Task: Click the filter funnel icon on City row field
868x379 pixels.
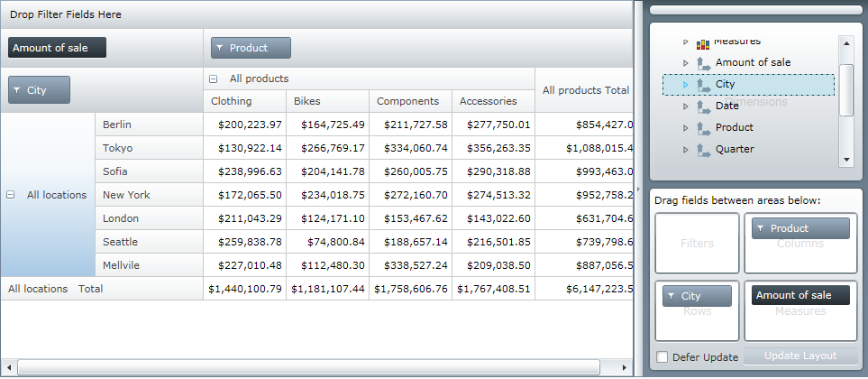Action: click(17, 90)
